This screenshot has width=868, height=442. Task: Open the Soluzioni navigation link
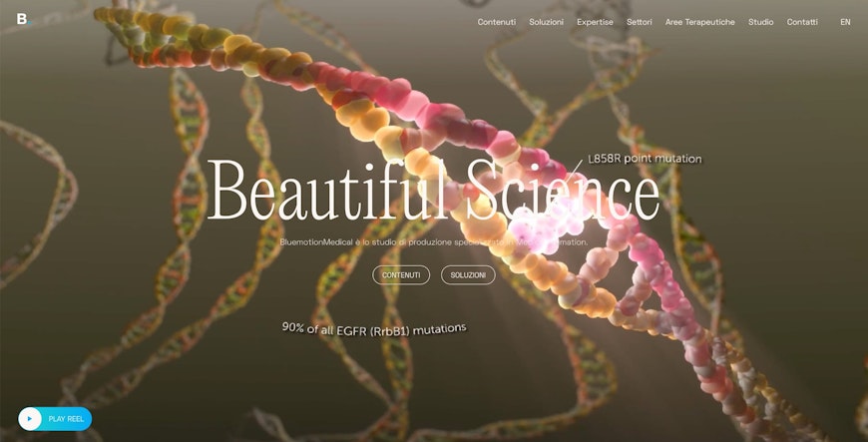pos(546,22)
